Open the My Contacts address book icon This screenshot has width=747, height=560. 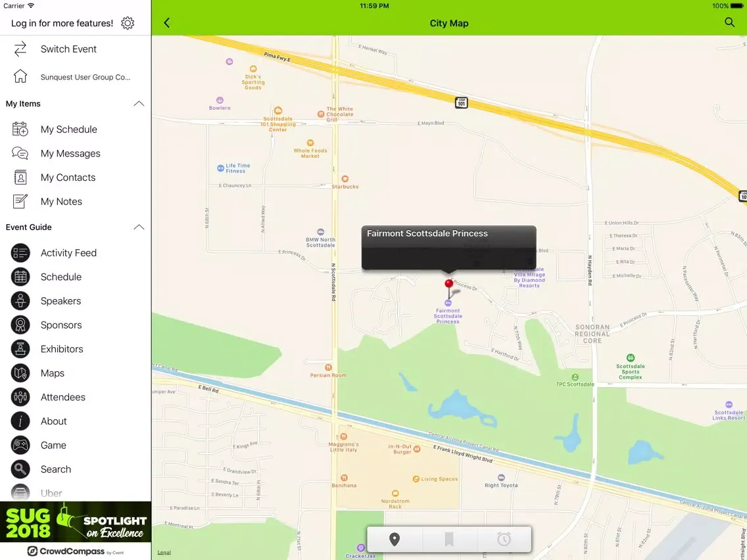point(20,177)
